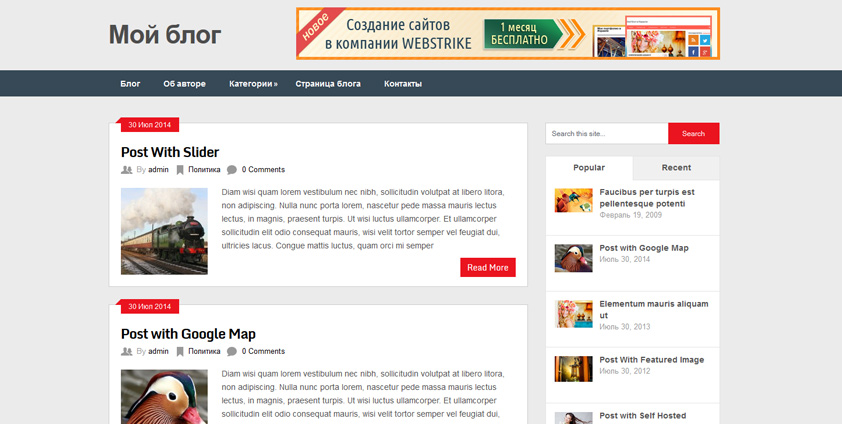Click date Февраль 19, 2009 in sidebar
Viewport: 842px width, 424px height.
click(630, 215)
